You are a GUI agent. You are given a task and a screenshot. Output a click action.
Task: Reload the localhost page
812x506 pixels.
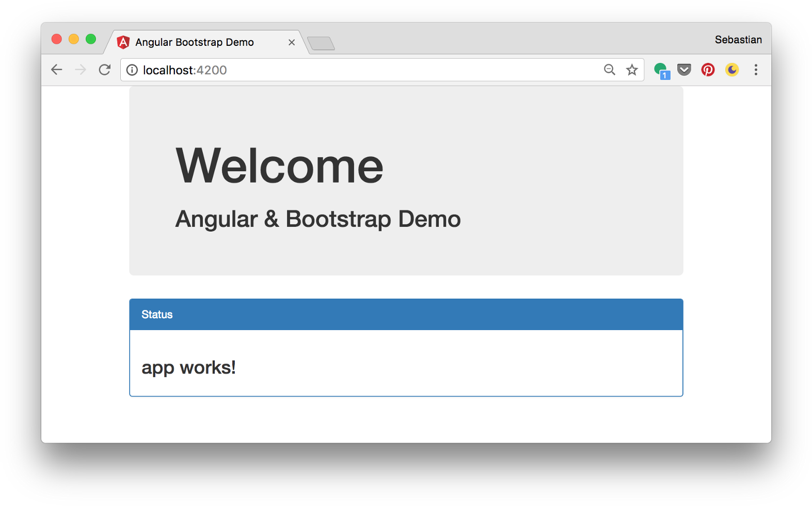coord(105,70)
